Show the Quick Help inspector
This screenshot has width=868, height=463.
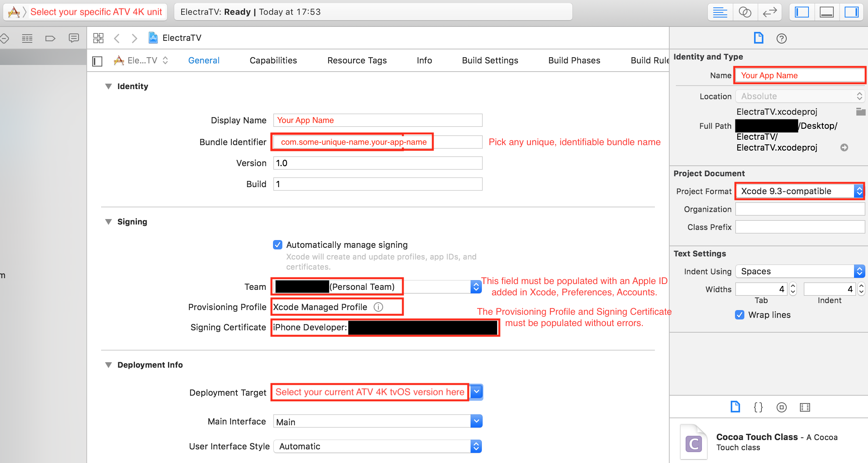tap(782, 39)
